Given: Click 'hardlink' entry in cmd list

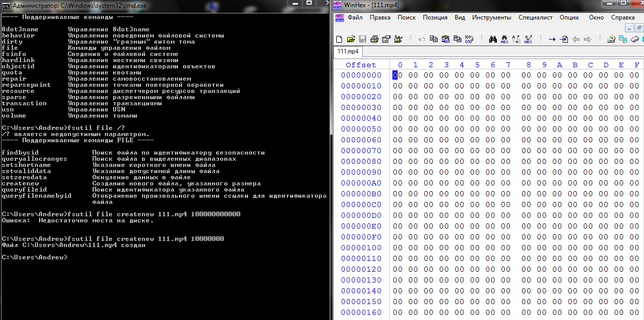Looking at the screenshot, I should [x=18, y=60].
